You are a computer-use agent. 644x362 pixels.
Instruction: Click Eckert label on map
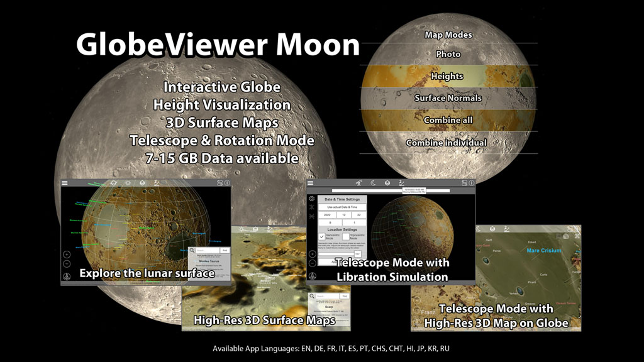(x=532, y=242)
